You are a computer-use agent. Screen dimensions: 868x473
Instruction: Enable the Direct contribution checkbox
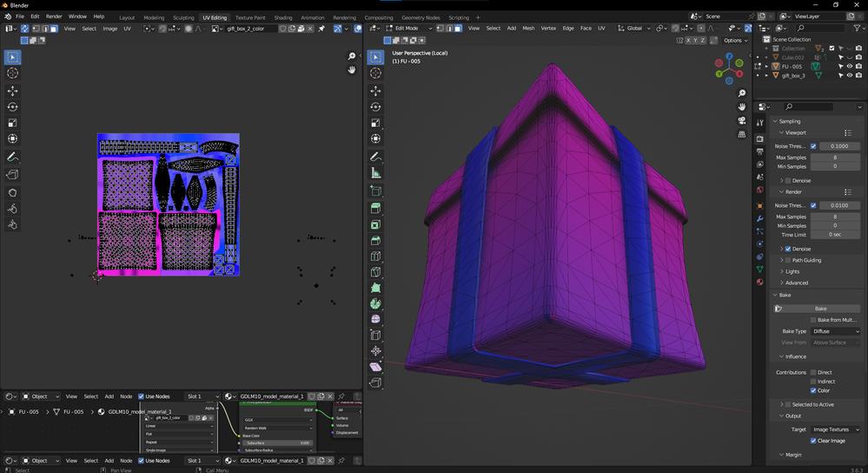coord(813,372)
